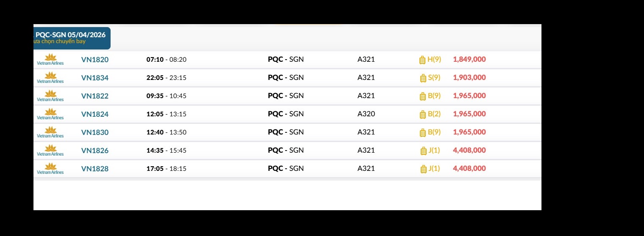Select flight VN1824 link

tap(95, 114)
